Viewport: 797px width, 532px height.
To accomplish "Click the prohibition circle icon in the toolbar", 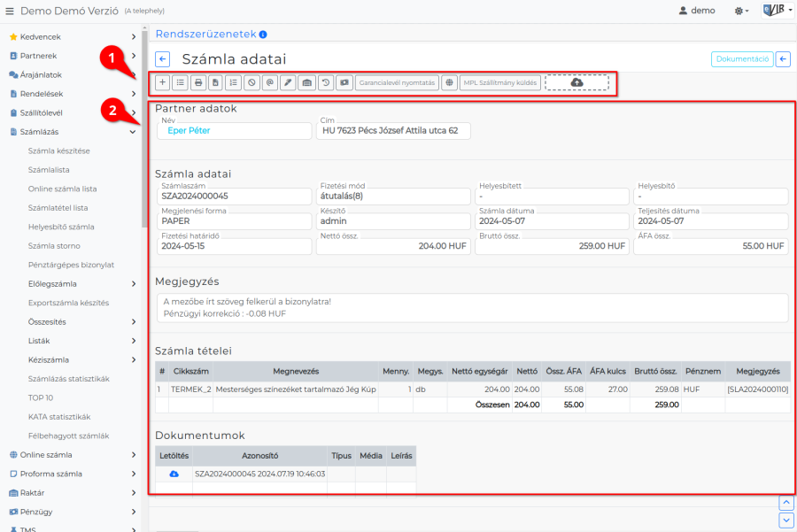I will click(x=251, y=82).
